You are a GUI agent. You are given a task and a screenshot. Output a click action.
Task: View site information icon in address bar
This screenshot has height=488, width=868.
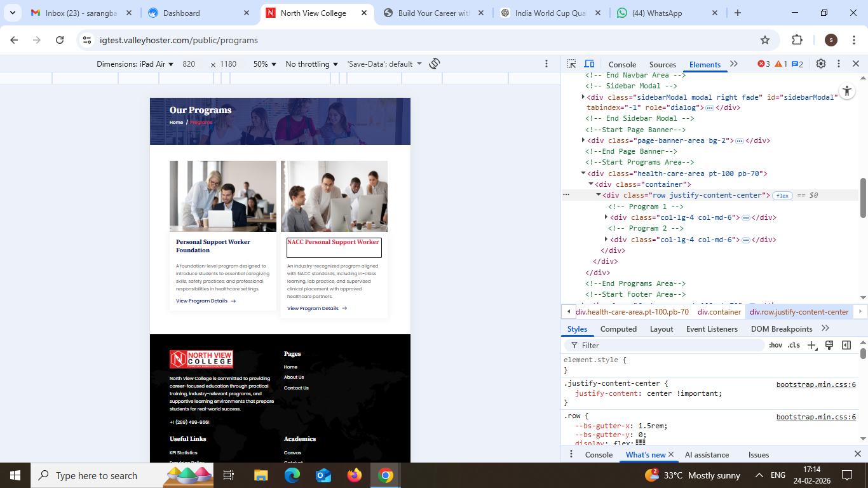(88, 40)
